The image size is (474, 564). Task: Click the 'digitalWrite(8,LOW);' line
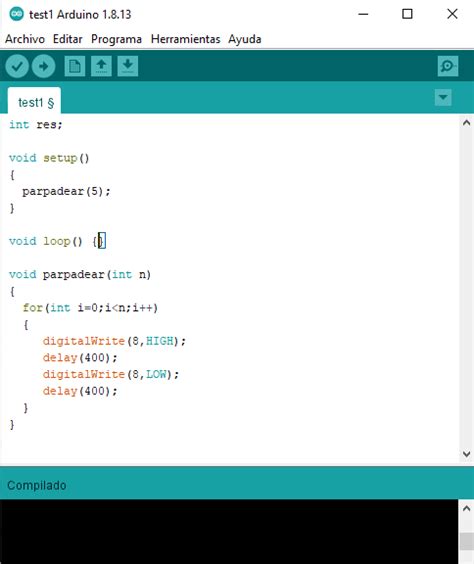111,374
